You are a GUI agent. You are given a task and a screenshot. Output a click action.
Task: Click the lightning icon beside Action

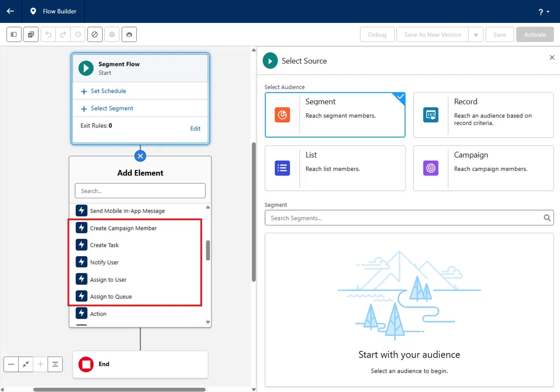(82, 314)
